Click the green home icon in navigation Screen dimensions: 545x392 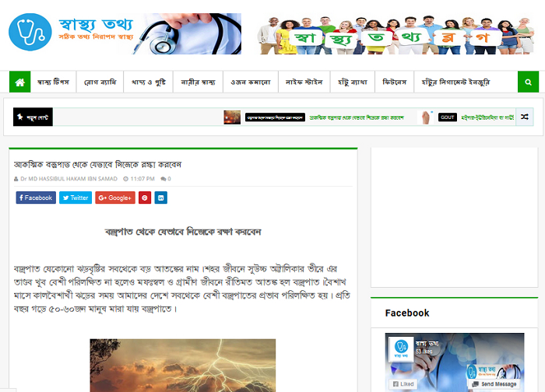[19, 82]
